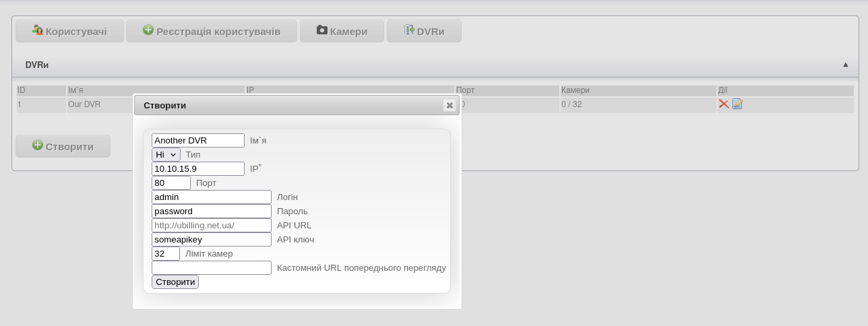The image size is (868, 326).
Task: Click the empty custom preview URL field
Action: (x=212, y=267)
